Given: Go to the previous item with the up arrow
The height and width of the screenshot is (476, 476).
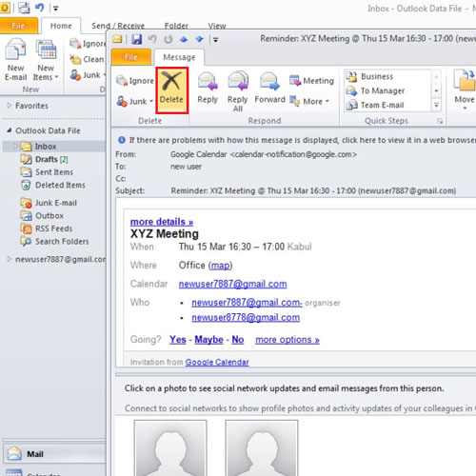Looking at the screenshot, I should [x=184, y=39].
